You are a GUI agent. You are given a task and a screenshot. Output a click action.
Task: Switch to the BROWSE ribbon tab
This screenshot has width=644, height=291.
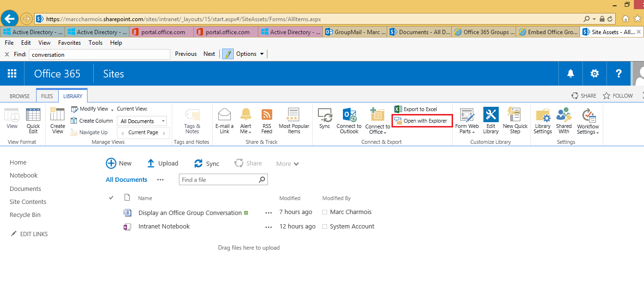20,96
